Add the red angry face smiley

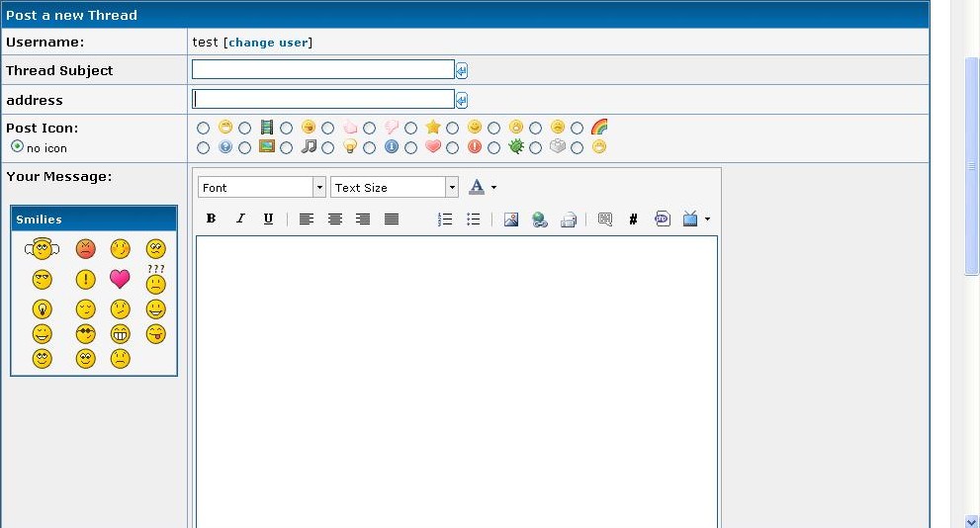tap(86, 249)
